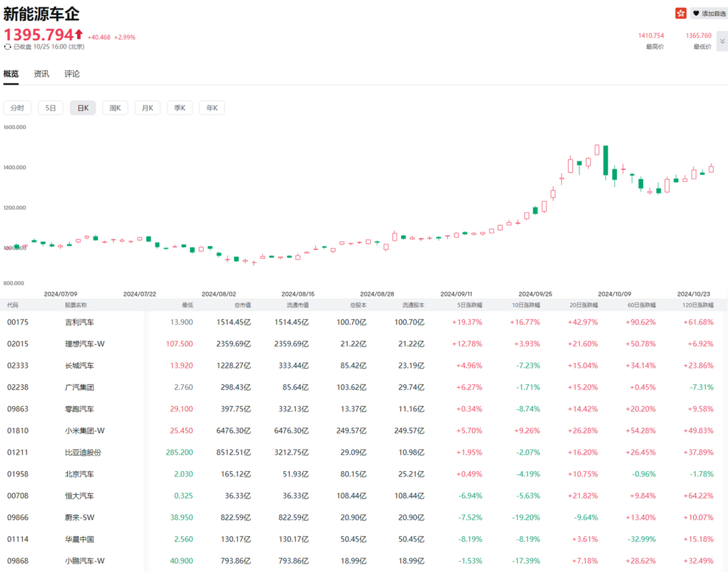
Task: Select the 季K chart period
Action: 180,108
